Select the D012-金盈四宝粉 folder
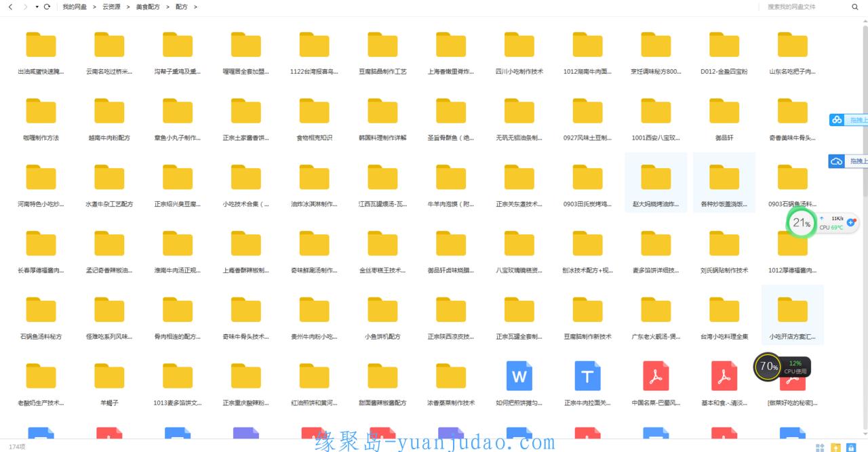The height and width of the screenshot is (452, 868). coord(724,52)
